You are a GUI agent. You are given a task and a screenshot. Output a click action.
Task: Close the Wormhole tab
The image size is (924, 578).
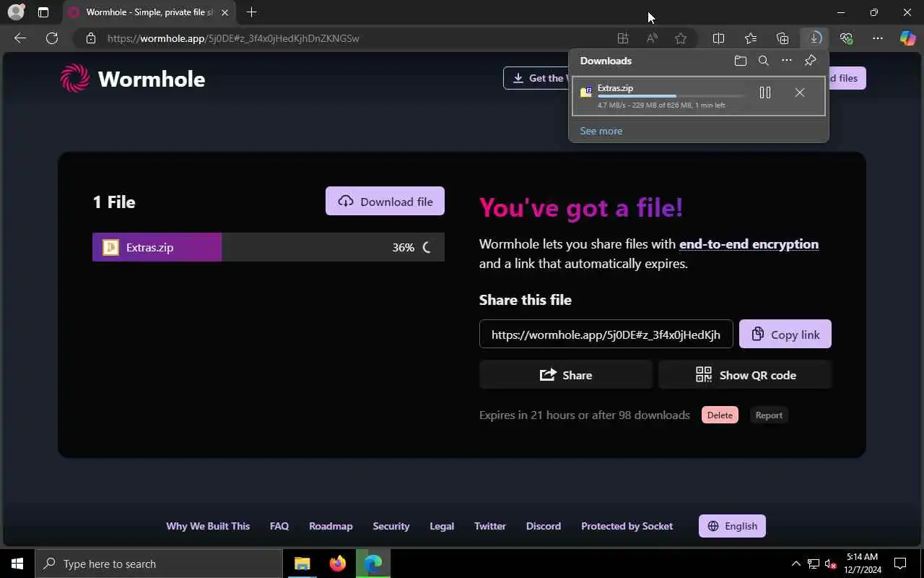[225, 12]
